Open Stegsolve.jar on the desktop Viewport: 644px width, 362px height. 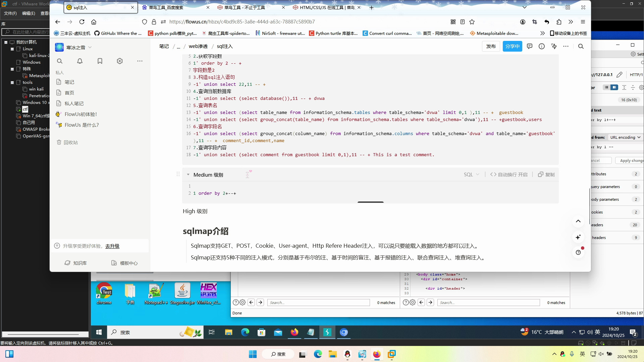click(182, 293)
